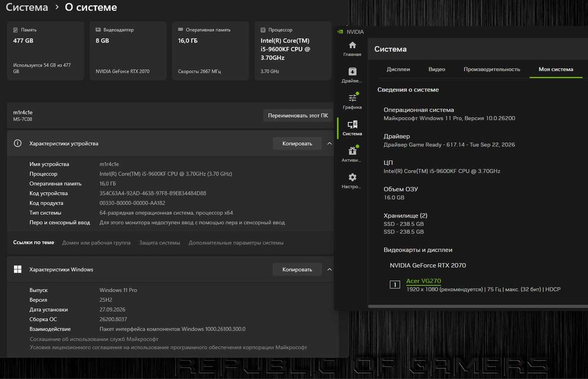Click the ЦП Intel Core i5-9600KF line in NVIDIA app

442,171
